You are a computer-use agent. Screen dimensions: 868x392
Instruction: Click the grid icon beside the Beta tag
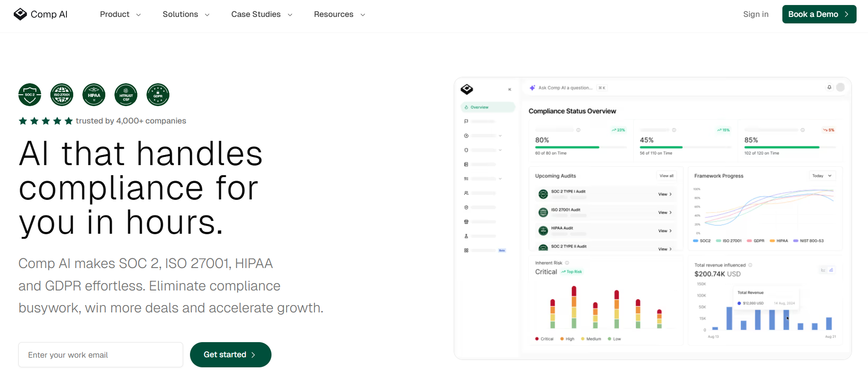[x=466, y=250]
